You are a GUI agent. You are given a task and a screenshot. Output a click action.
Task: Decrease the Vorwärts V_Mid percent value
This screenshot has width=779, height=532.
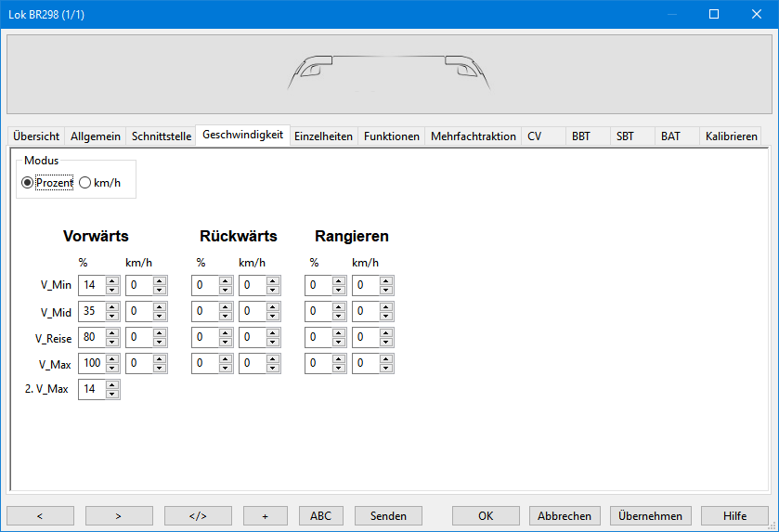pyautogui.click(x=112, y=317)
